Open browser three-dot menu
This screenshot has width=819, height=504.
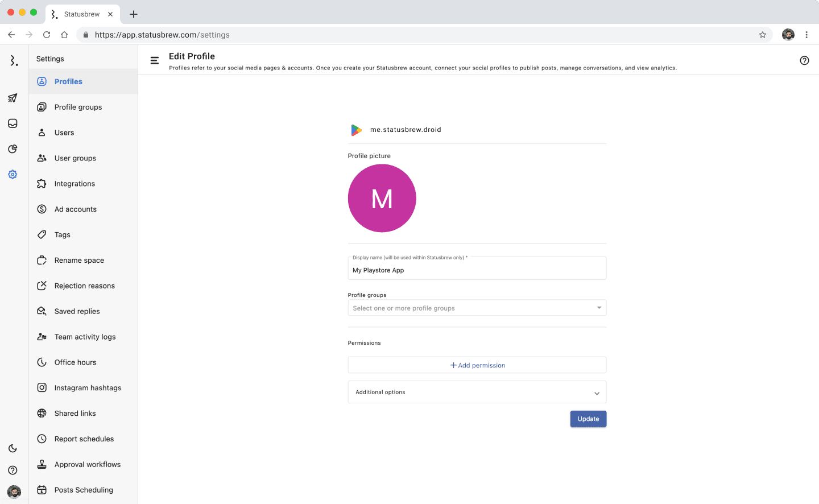[x=806, y=35]
